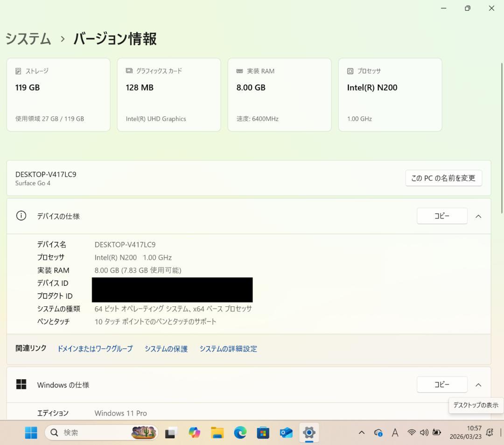Click the processor icon on the プロセッサ card
This screenshot has width=504, height=445.
tap(350, 71)
